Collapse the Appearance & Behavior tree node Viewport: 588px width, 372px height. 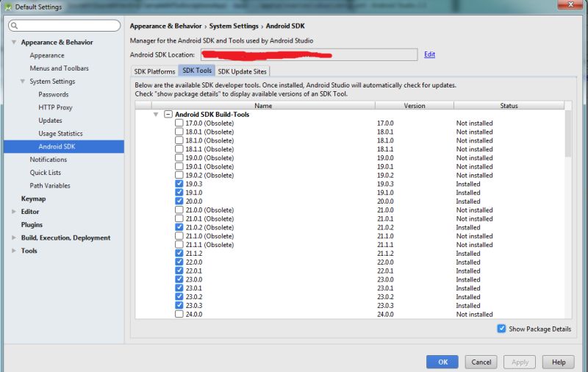[x=14, y=42]
